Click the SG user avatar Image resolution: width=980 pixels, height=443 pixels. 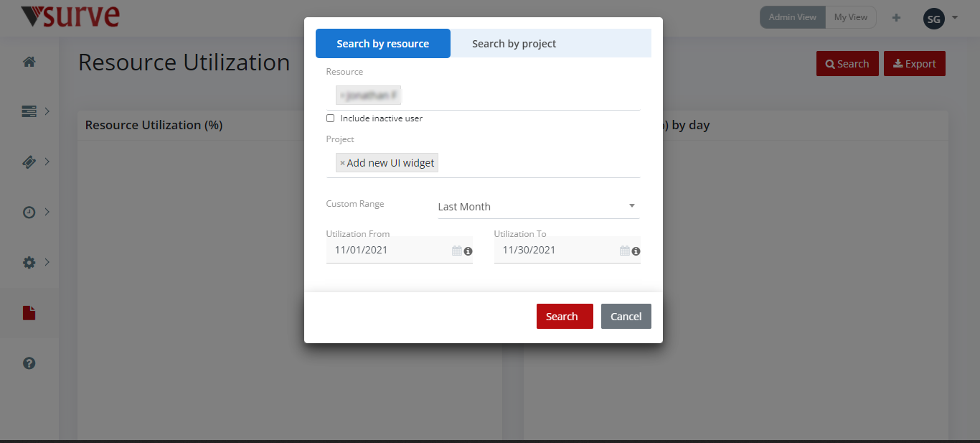click(934, 19)
